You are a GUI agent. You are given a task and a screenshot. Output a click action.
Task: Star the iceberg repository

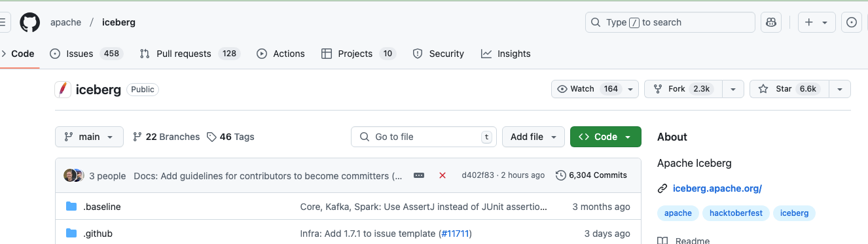pyautogui.click(x=789, y=89)
